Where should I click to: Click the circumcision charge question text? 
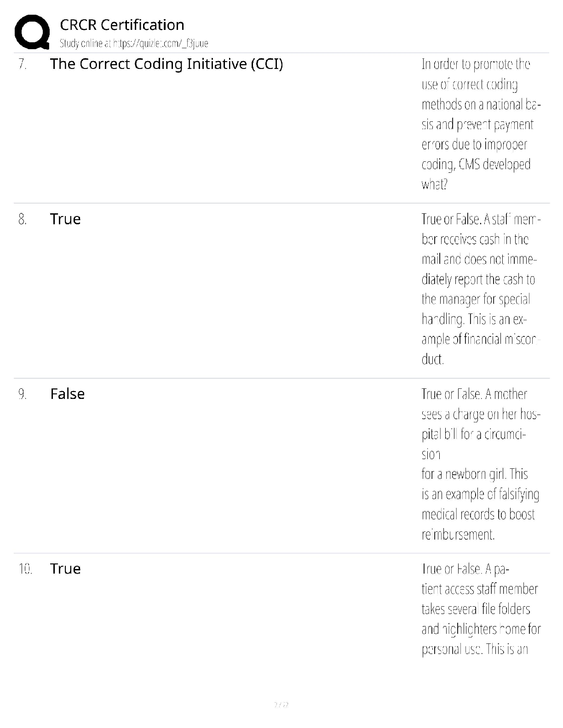click(x=481, y=464)
